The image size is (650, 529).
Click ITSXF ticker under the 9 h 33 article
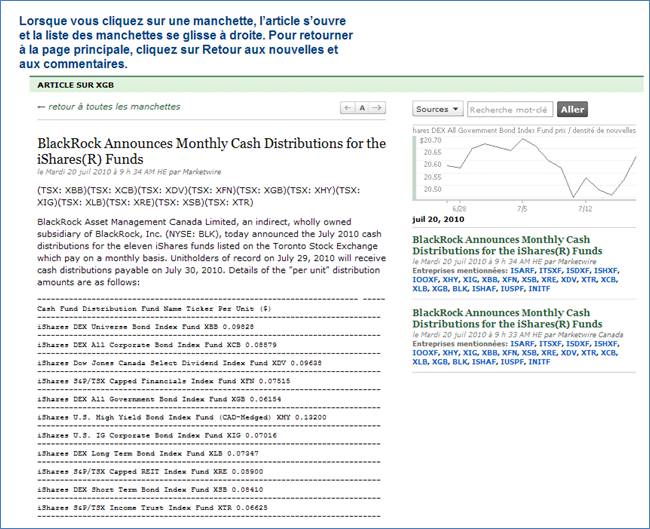[550, 344]
